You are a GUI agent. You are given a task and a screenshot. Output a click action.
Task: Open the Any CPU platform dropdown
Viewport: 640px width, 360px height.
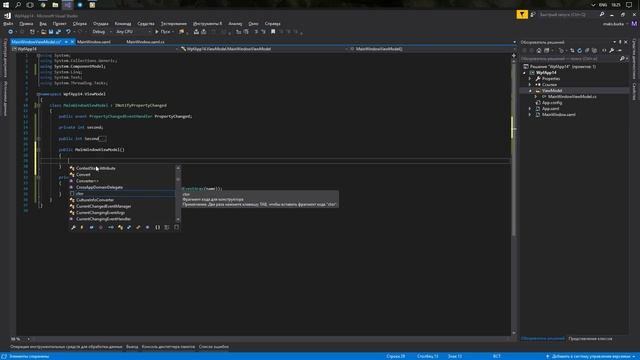[x=133, y=32]
